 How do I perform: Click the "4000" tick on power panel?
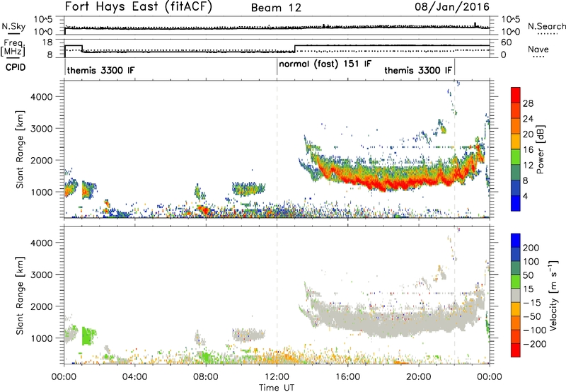point(42,97)
